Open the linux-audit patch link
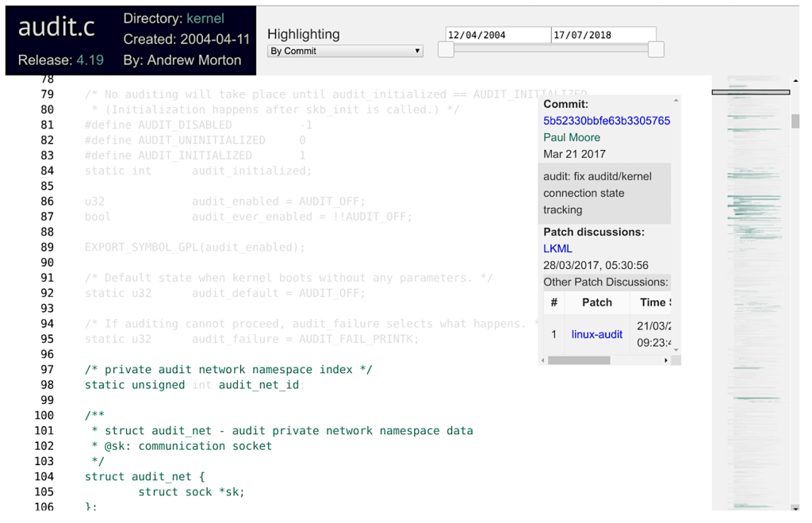This screenshot has height=523, width=812. pyautogui.click(x=597, y=334)
